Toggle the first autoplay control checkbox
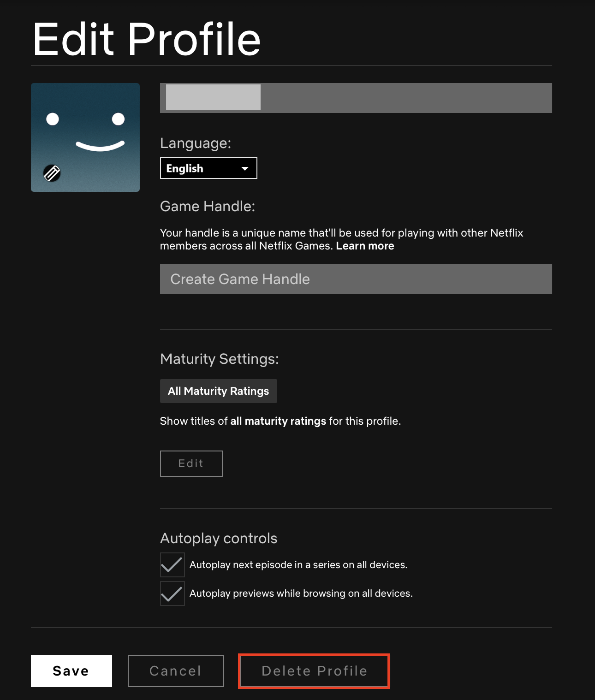Screen dimensions: 595x700 [x=172, y=564]
